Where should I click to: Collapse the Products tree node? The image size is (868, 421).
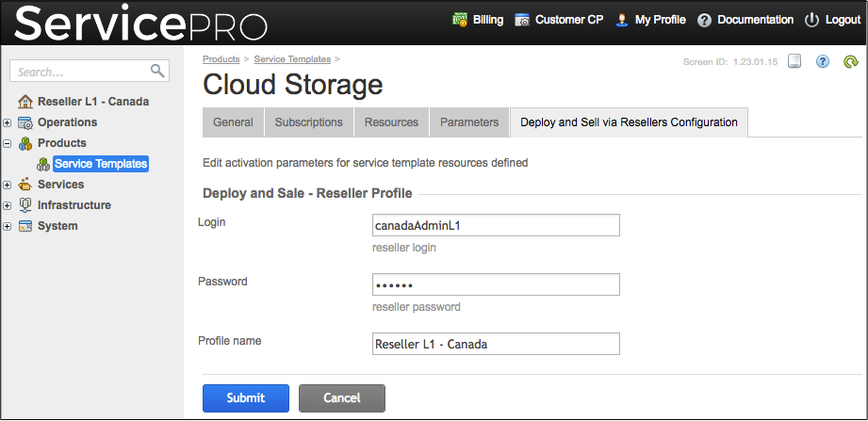point(8,143)
